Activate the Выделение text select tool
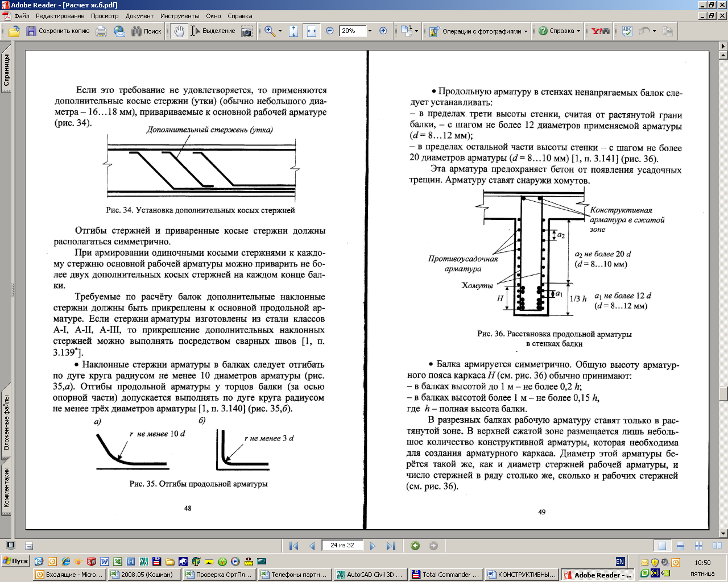This screenshot has width=728, height=582. (x=213, y=31)
